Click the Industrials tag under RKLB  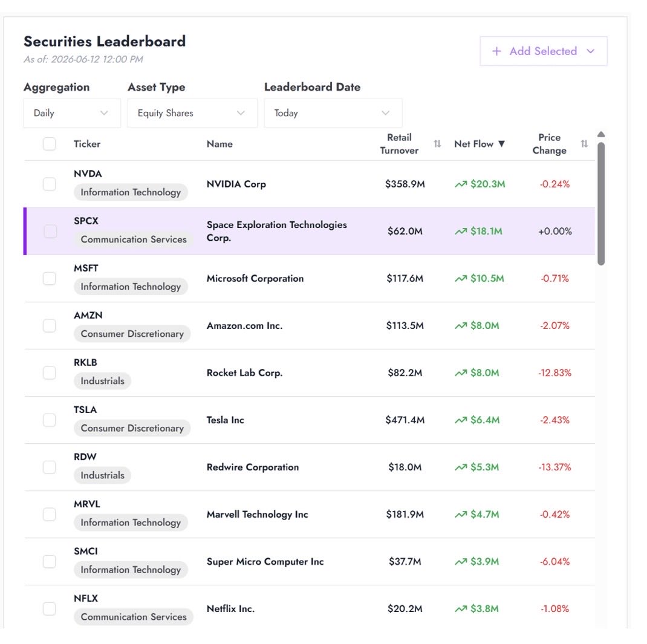pos(102,381)
